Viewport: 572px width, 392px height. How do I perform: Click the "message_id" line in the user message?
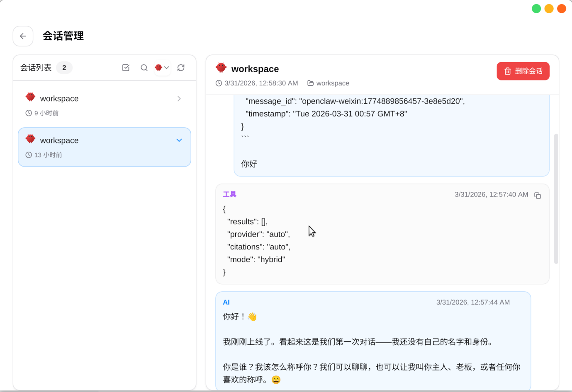355,101
